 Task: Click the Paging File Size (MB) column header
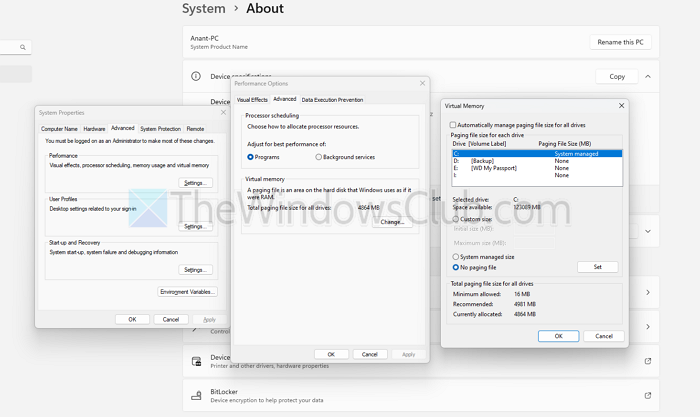coord(565,144)
